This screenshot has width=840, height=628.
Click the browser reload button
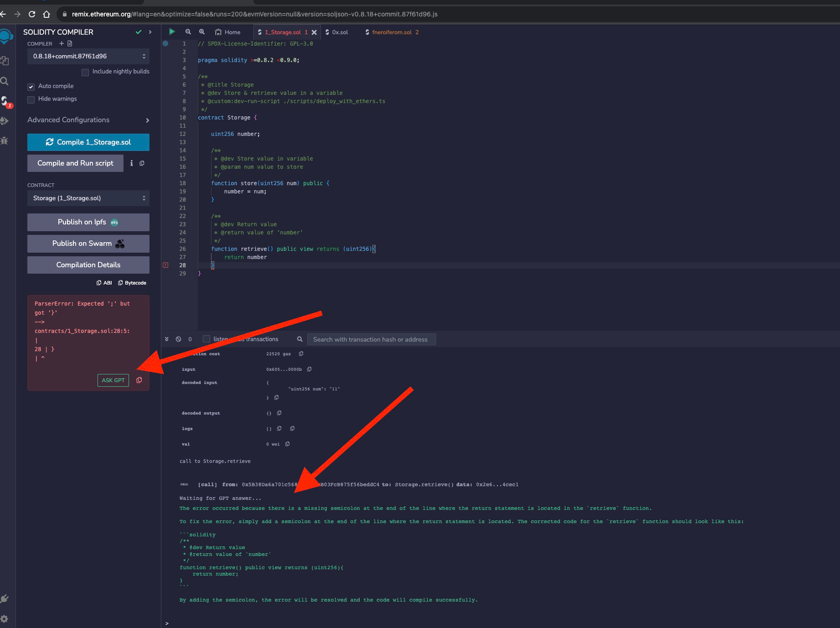(32, 14)
